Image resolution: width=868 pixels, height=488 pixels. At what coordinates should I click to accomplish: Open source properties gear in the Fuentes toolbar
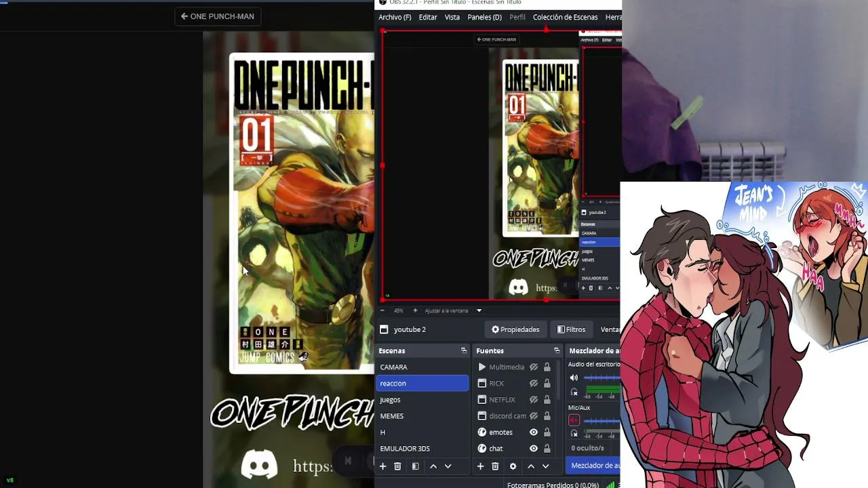pos(513,466)
